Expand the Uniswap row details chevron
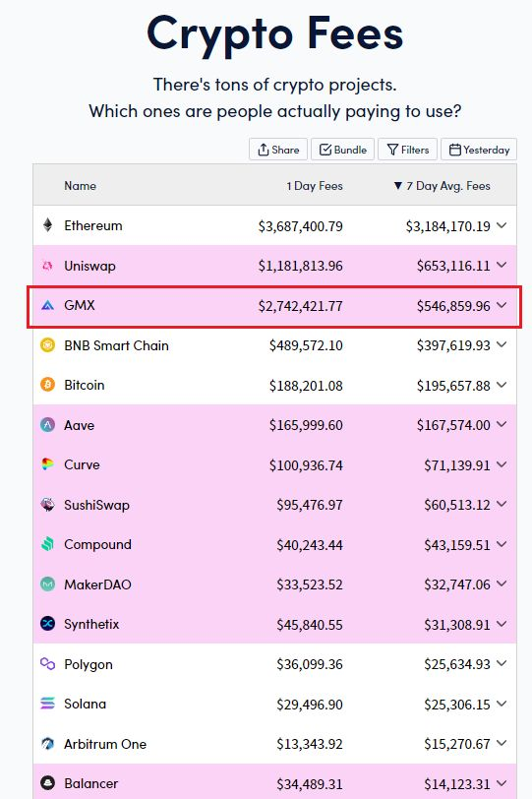The image size is (532, 799). tap(502, 265)
